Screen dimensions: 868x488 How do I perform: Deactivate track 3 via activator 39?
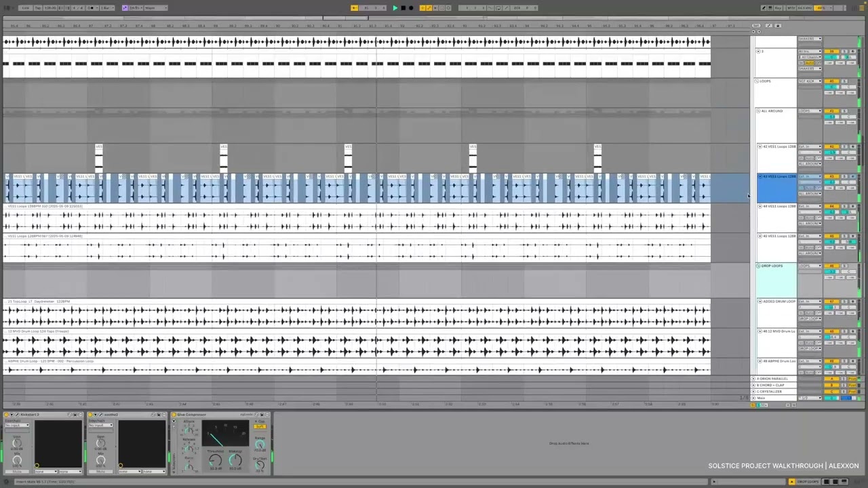coord(831,52)
